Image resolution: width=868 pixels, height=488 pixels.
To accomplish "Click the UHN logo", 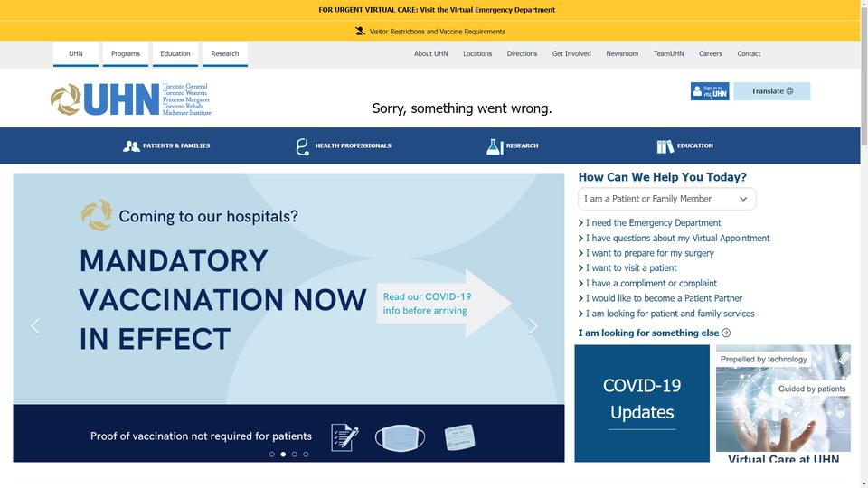I will (x=130, y=99).
